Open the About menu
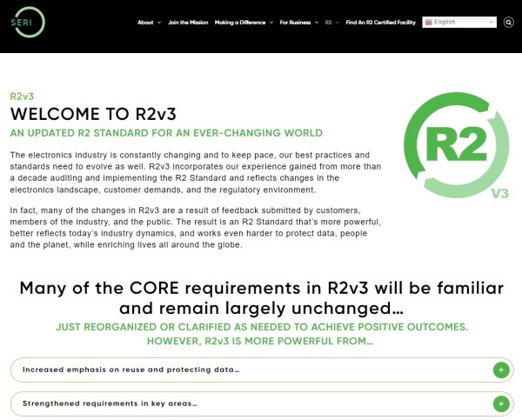The width and height of the screenshot is (522, 420). click(x=145, y=23)
